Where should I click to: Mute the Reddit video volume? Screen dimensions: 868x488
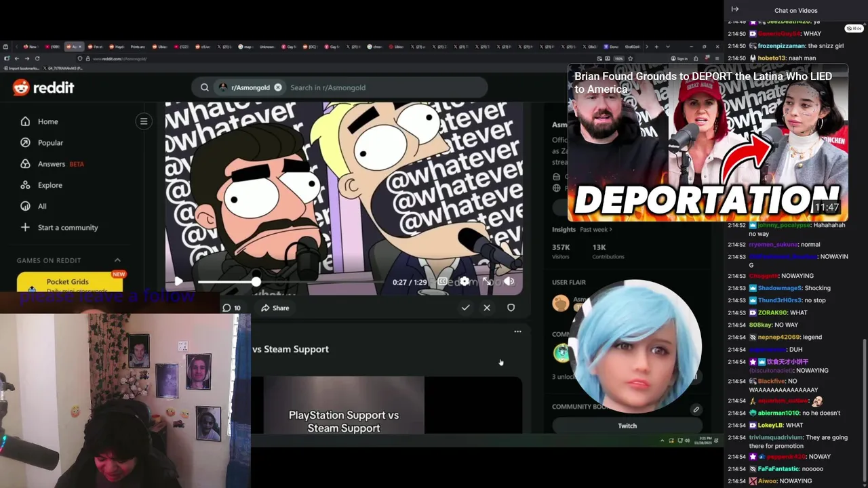click(509, 281)
